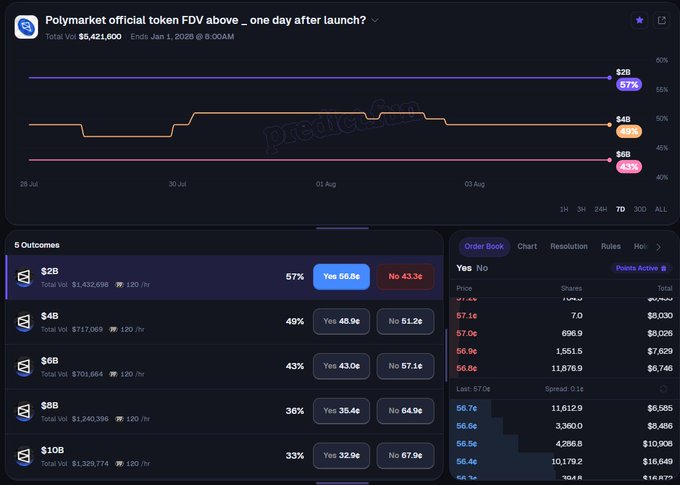Click the 56.9¢ ask price

[467, 351]
